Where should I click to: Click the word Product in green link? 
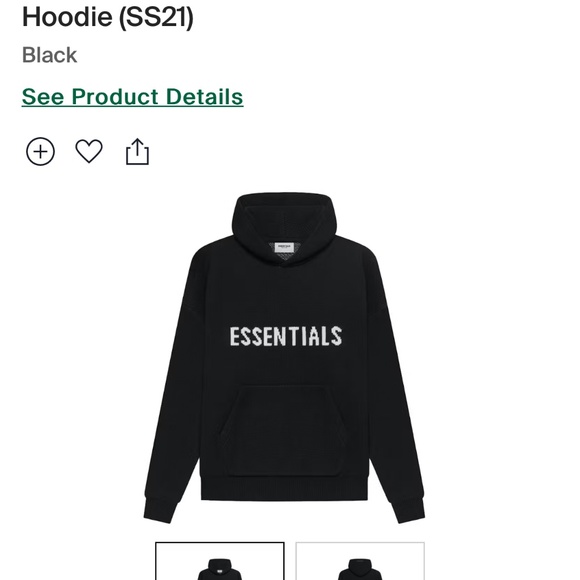tap(115, 97)
